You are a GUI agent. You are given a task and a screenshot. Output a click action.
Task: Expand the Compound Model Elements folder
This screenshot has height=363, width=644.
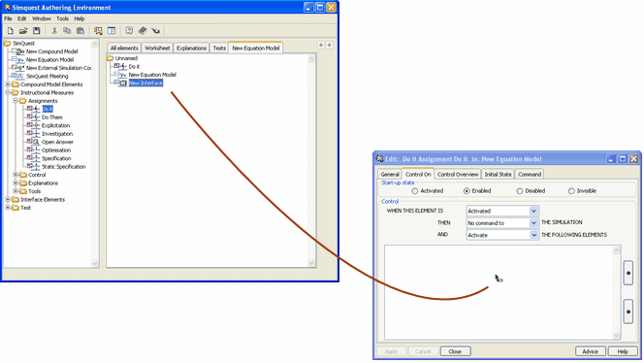pyautogui.click(x=8, y=84)
